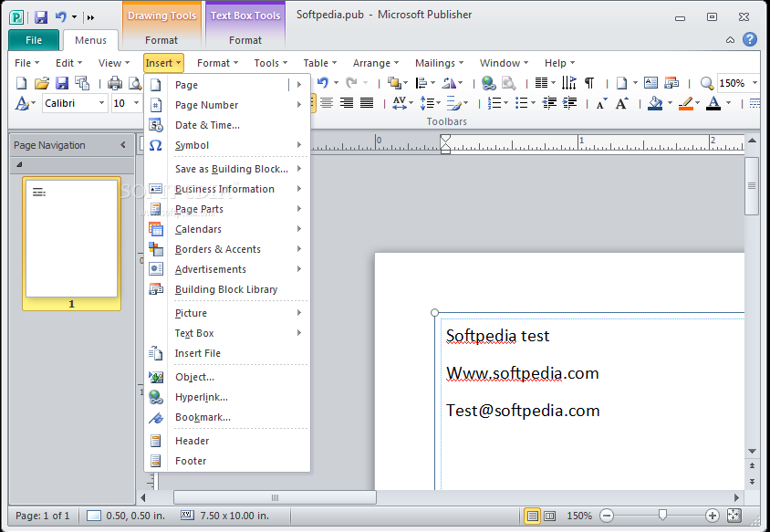
Task: Click the Character Spacing AV icon
Action: point(400,103)
